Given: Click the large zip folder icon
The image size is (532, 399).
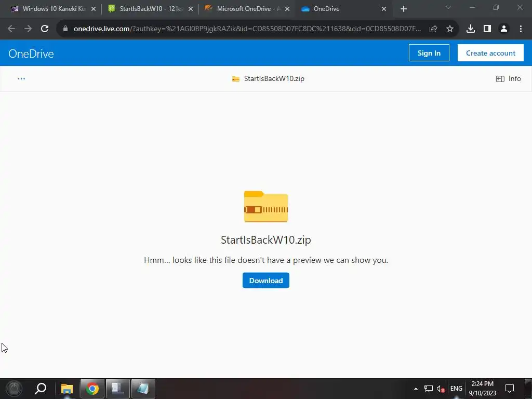Looking at the screenshot, I should coord(266,207).
